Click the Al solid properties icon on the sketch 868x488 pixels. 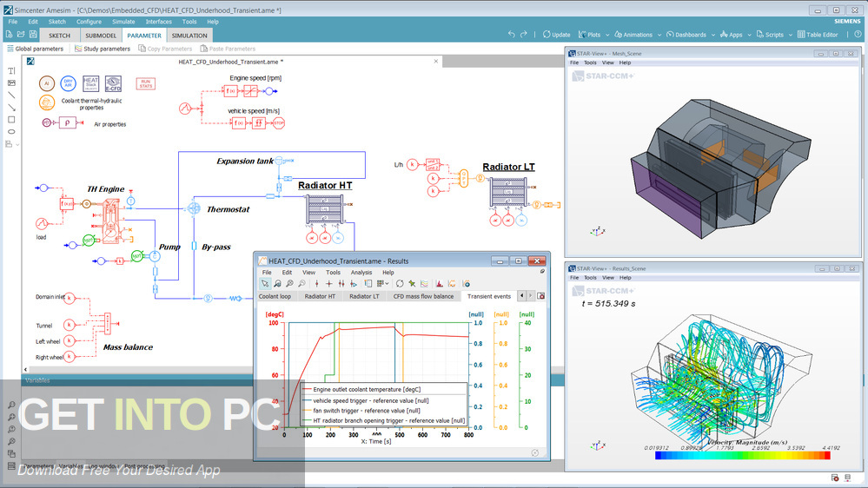[x=47, y=83]
